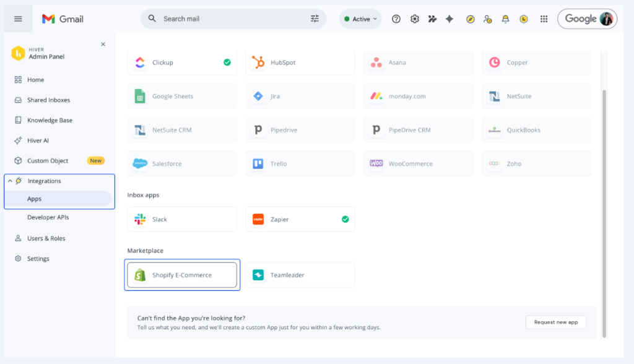The width and height of the screenshot is (634, 364).
Task: Click the PipeDrive CRM logo icon
Action: pos(376,130)
